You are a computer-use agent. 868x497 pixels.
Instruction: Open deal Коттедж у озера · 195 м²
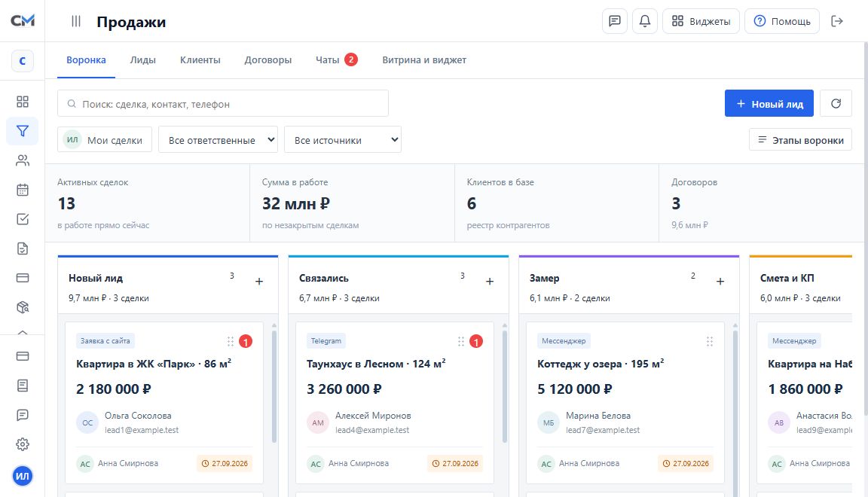pos(601,364)
